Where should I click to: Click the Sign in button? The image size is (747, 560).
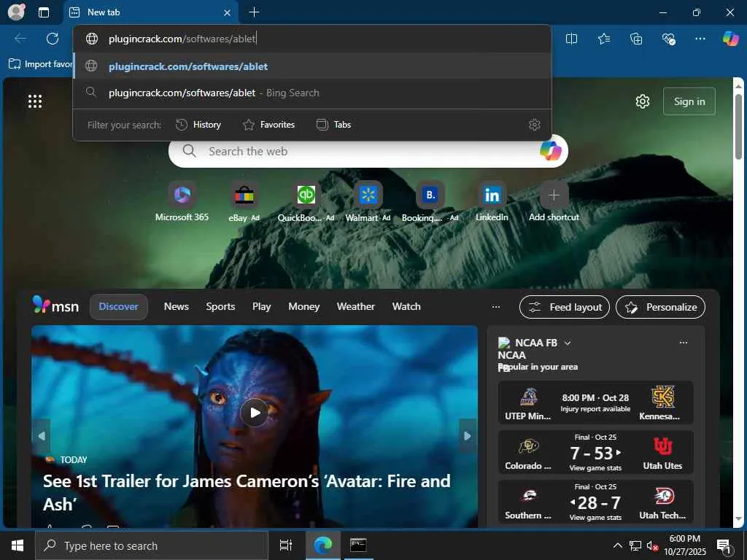click(689, 101)
